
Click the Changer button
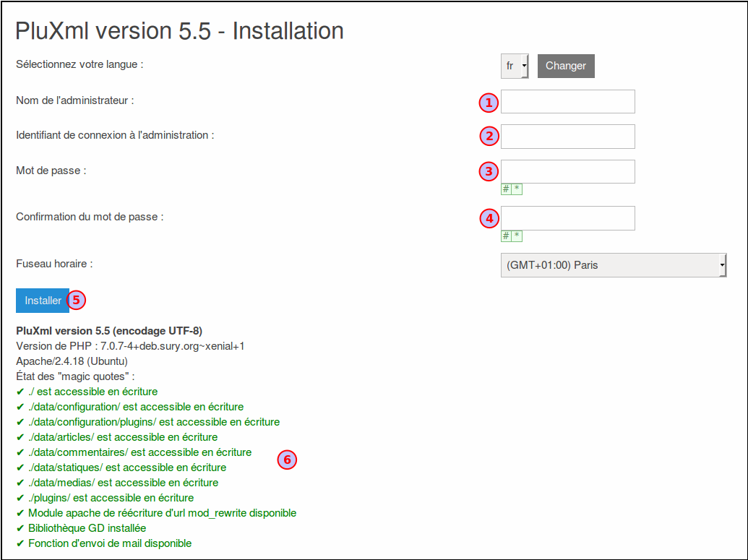tap(566, 66)
